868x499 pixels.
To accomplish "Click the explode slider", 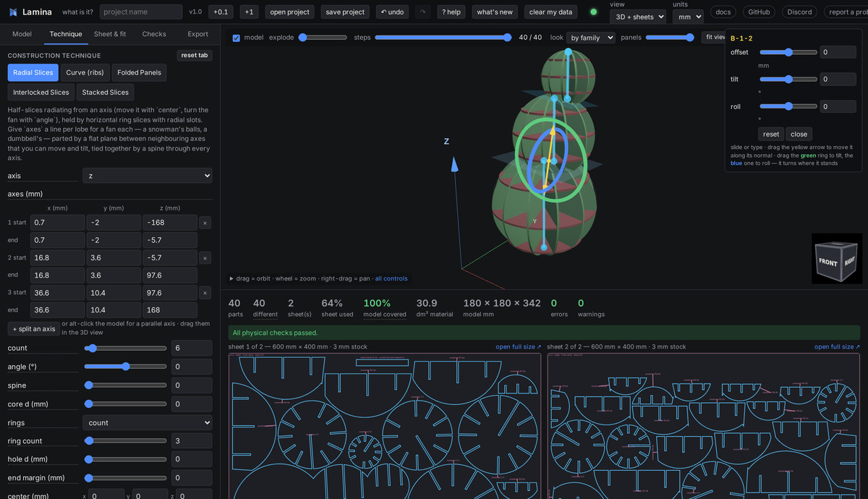I will pyautogui.click(x=323, y=38).
